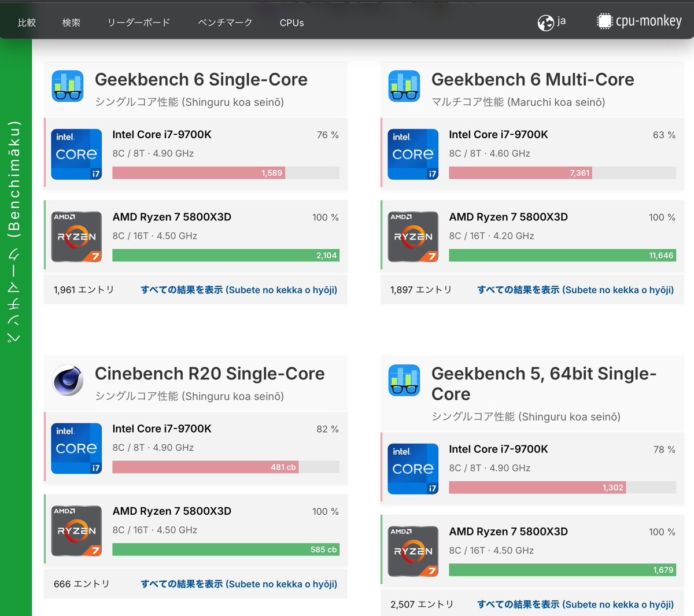Viewport: 694px width, 616px height.
Task: Click AMD Ryzen 7 5800X3D name in Geekbench 6 Single-Core
Action: pyautogui.click(x=172, y=217)
